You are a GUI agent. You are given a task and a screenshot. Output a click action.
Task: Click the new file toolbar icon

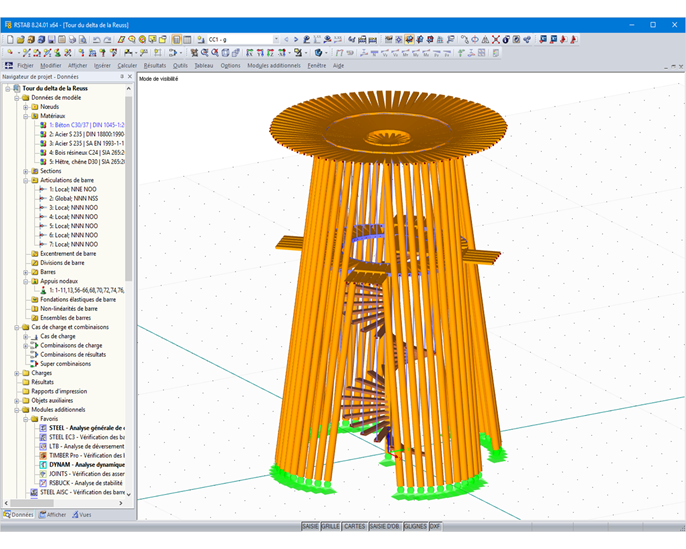click(x=8, y=40)
